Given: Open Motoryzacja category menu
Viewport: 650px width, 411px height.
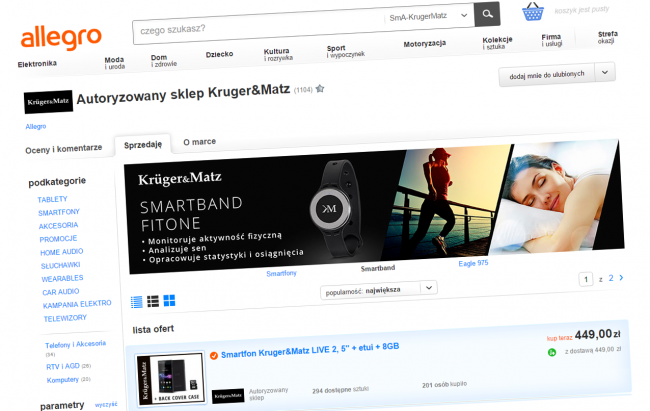Looking at the screenshot, I should 424,44.
